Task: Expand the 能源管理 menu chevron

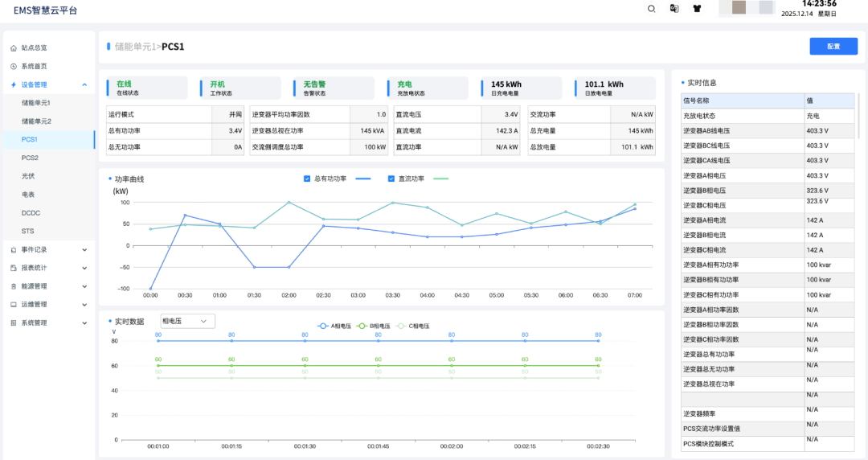Action: 84,286
